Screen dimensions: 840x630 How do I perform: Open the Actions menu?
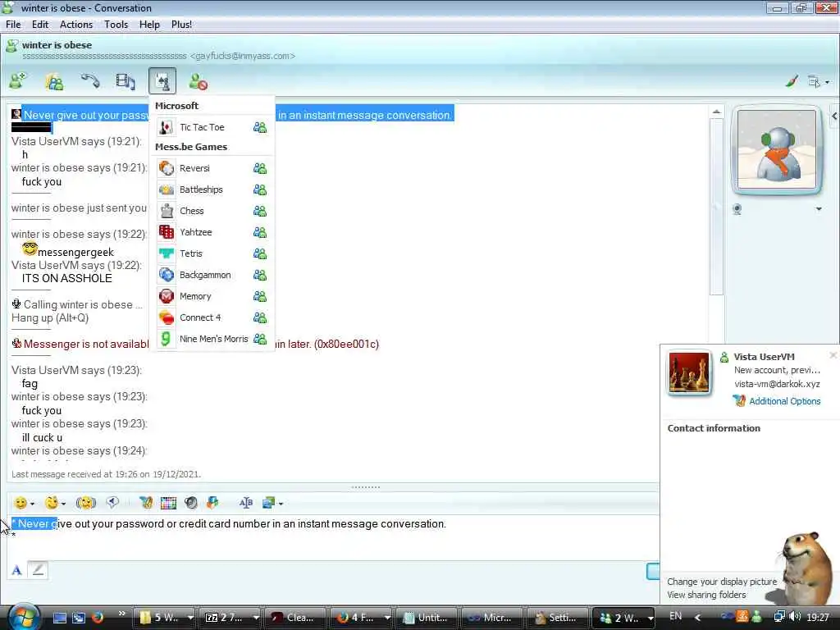pos(76,25)
